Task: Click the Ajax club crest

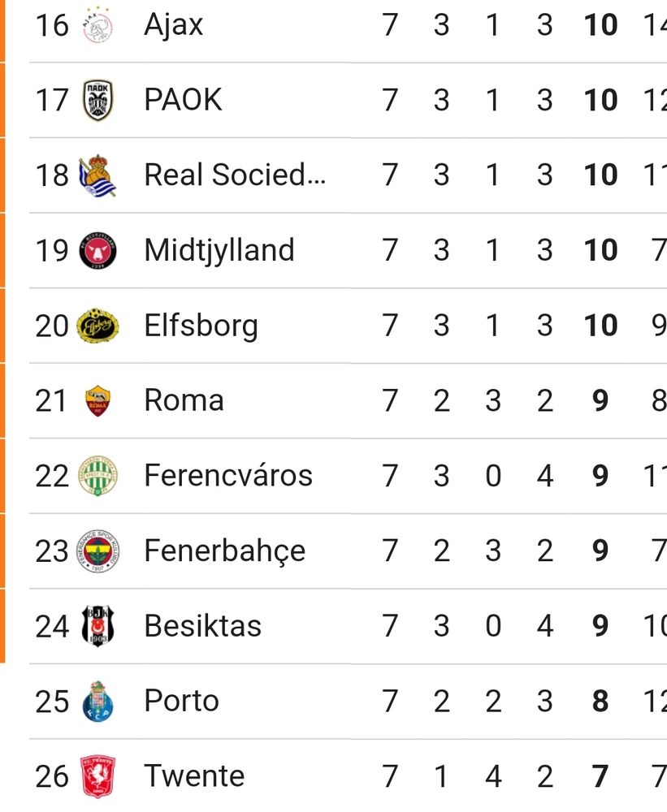Action: (x=97, y=25)
